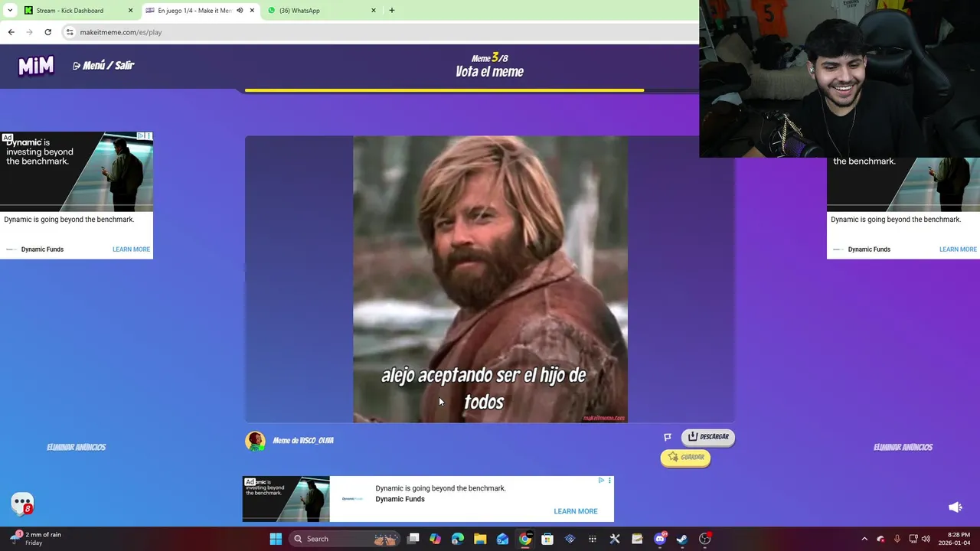Screen dimensions: 980x551
Task: Toggle the sound speaker icon bottom right
Action: (x=955, y=507)
